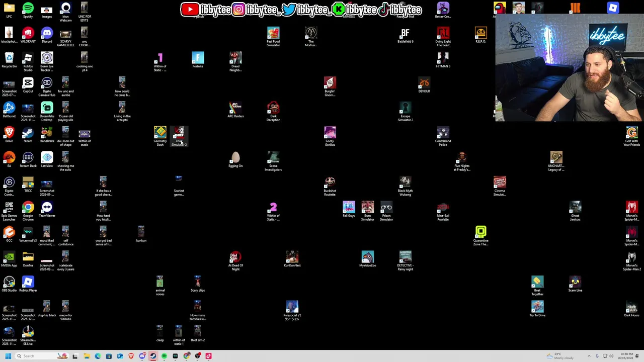Select the Recycle Bin icon
The width and height of the screenshot is (644, 362).
(x=9, y=60)
